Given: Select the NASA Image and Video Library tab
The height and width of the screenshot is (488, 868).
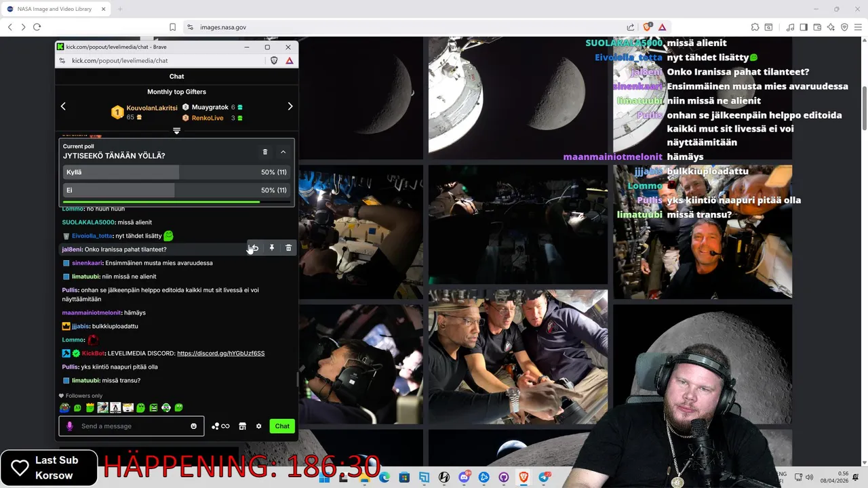Looking at the screenshot, I should tap(56, 9).
